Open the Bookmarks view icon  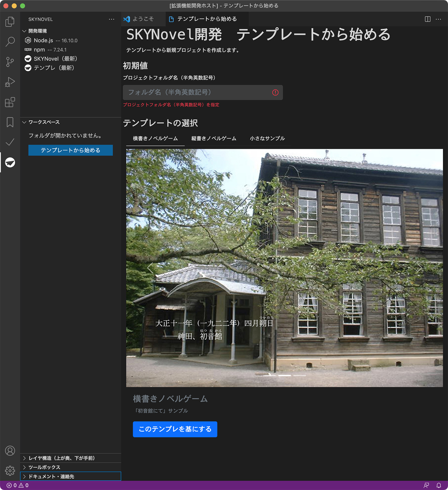click(10, 122)
